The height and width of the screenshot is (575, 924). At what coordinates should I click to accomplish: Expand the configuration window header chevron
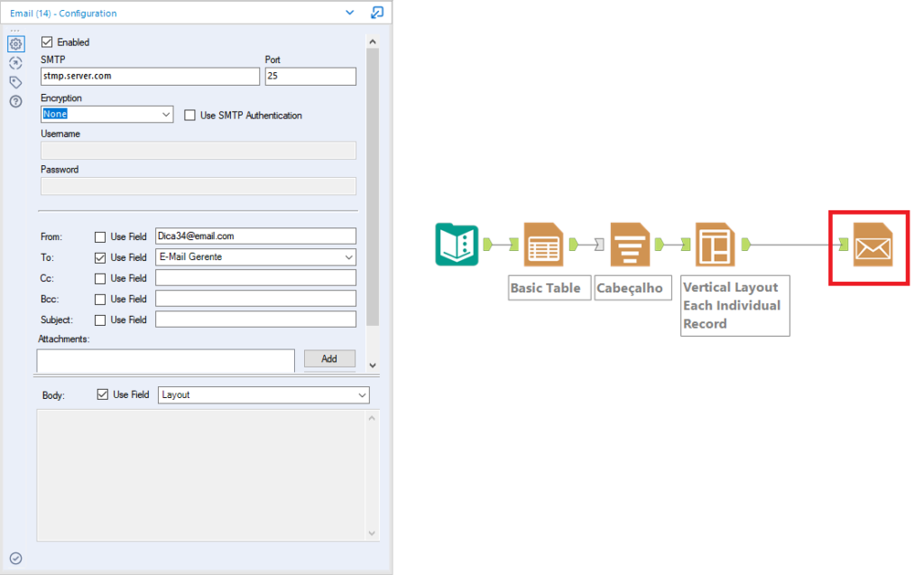click(x=349, y=13)
